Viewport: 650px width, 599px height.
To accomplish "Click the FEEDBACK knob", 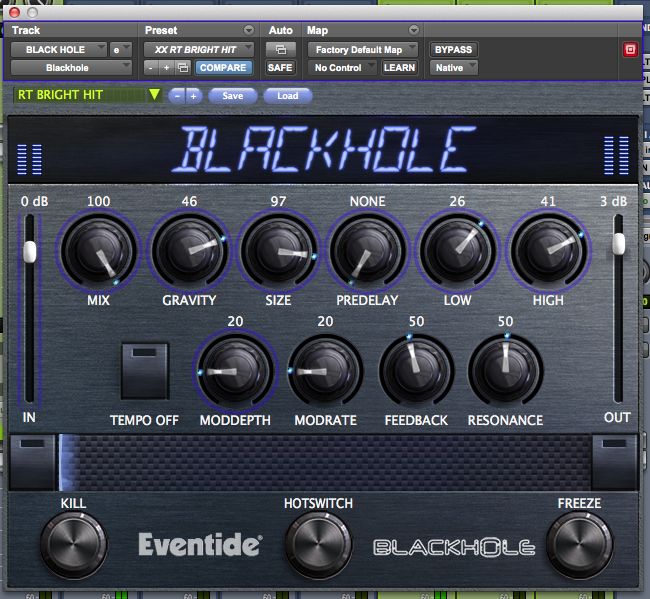I will 416,371.
